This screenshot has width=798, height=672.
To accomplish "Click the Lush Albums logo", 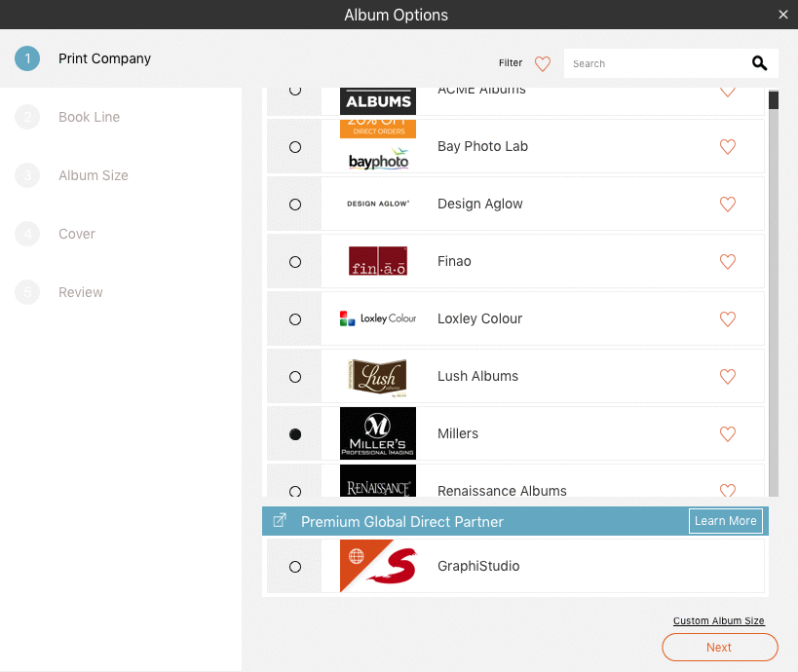I will pyautogui.click(x=378, y=378).
